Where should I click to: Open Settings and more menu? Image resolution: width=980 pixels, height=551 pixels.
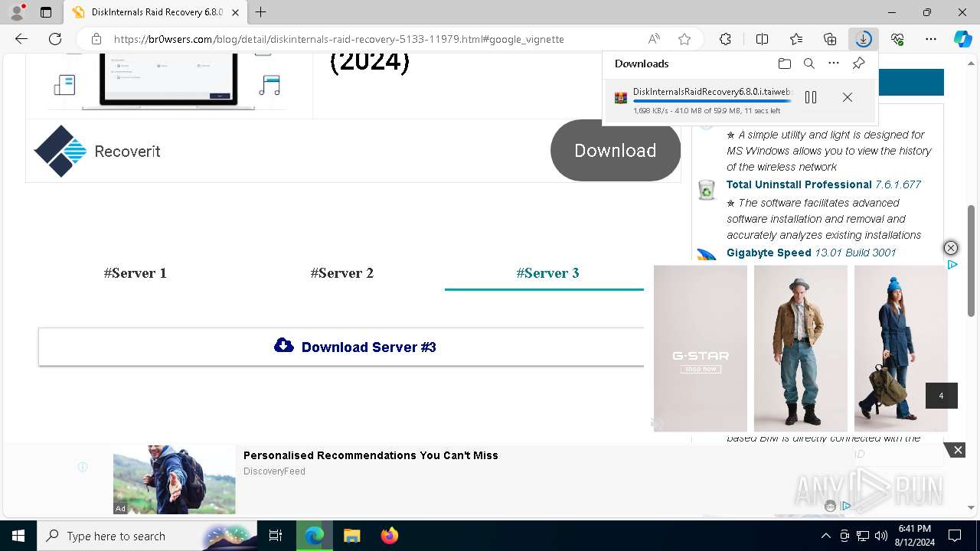pos(931,39)
